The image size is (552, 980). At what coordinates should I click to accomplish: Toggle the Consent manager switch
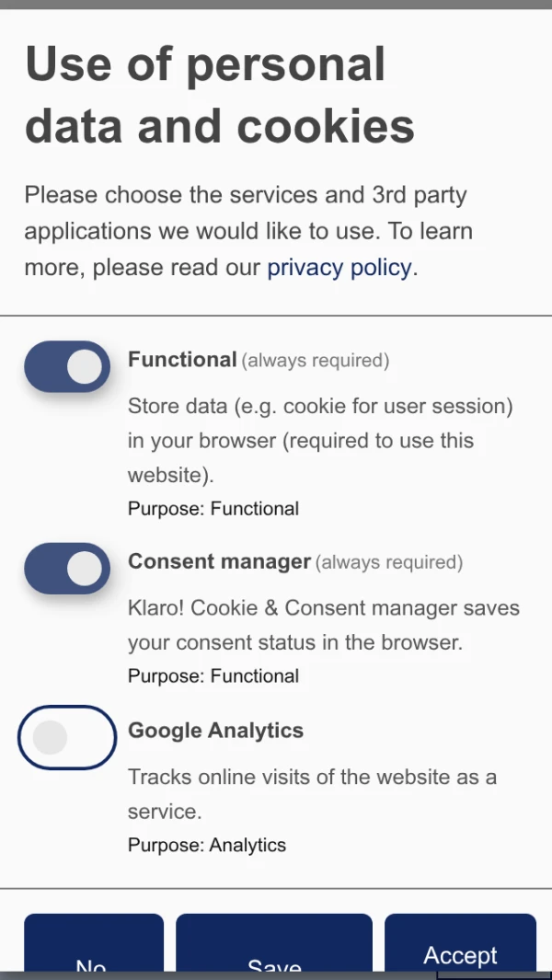click(x=67, y=568)
